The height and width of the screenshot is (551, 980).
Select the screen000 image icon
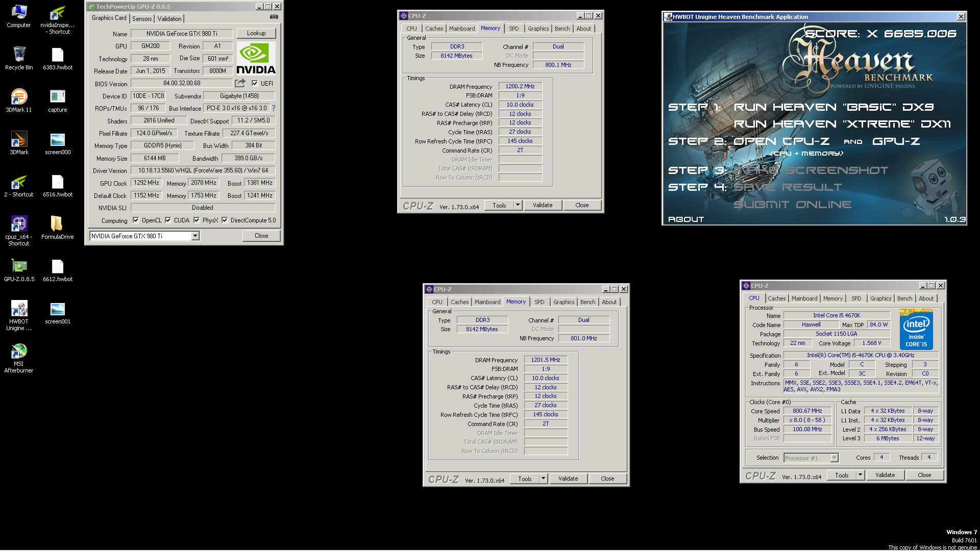pos(58,143)
